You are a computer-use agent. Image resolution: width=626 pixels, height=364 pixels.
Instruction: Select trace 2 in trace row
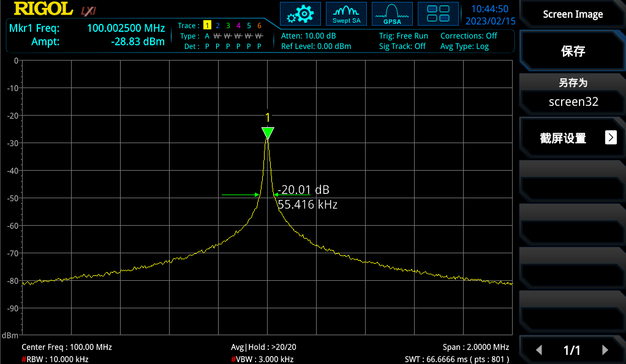pyautogui.click(x=217, y=26)
